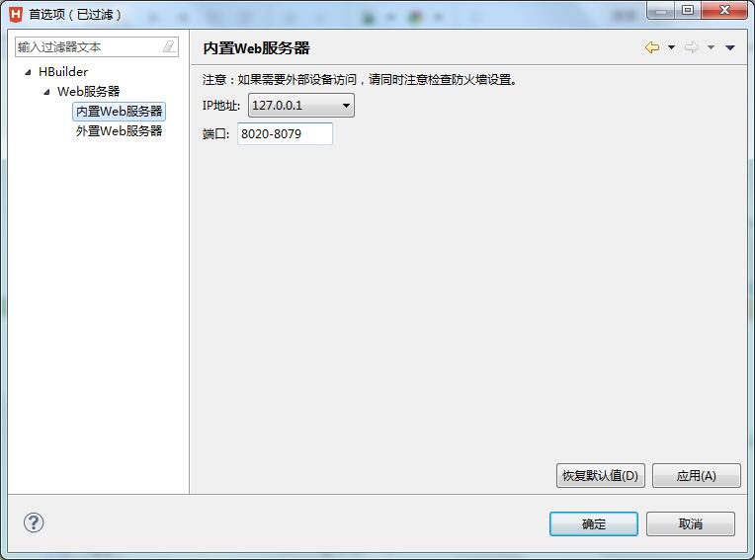Screen dimensions: 755x560
Task: Collapse the HBuilder tree node
Action: pos(28,72)
